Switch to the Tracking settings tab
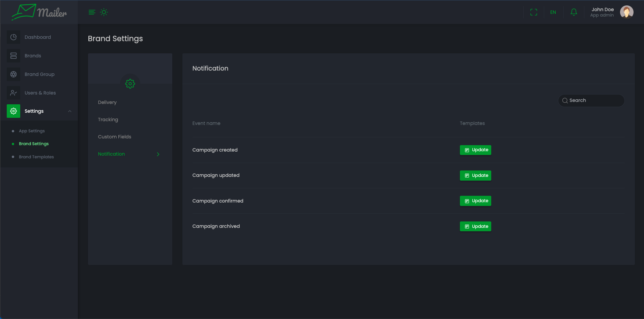 pos(108,119)
